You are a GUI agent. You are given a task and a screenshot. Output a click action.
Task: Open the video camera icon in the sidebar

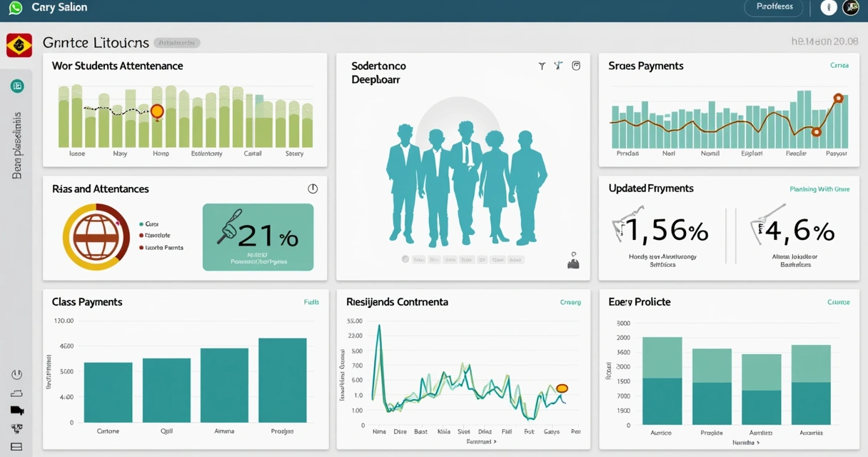pos(17,411)
